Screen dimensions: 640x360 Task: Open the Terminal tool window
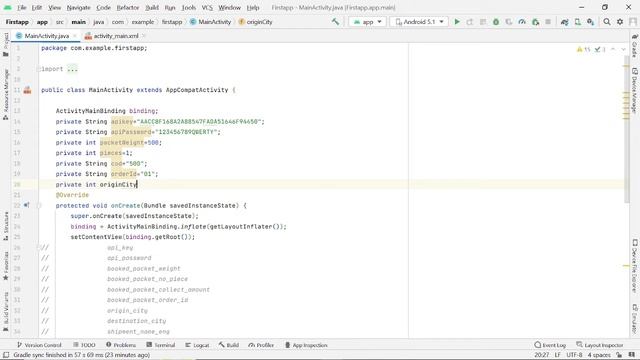click(x=160, y=345)
